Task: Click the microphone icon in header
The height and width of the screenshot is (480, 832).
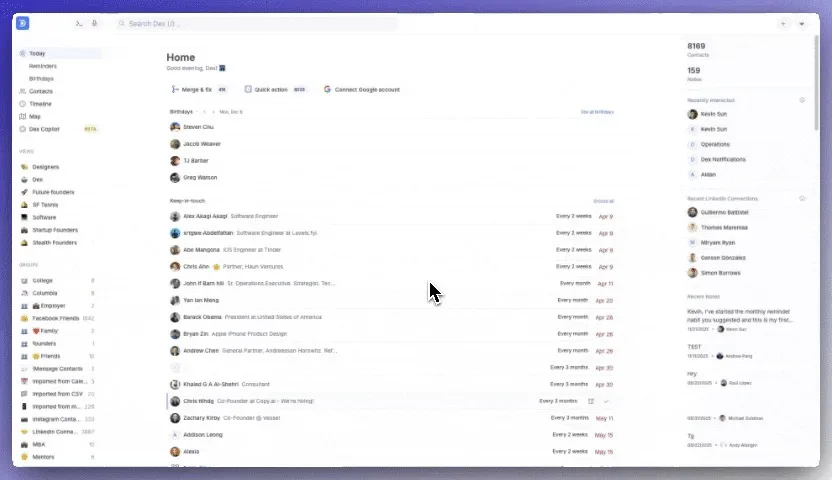Action: click(94, 23)
